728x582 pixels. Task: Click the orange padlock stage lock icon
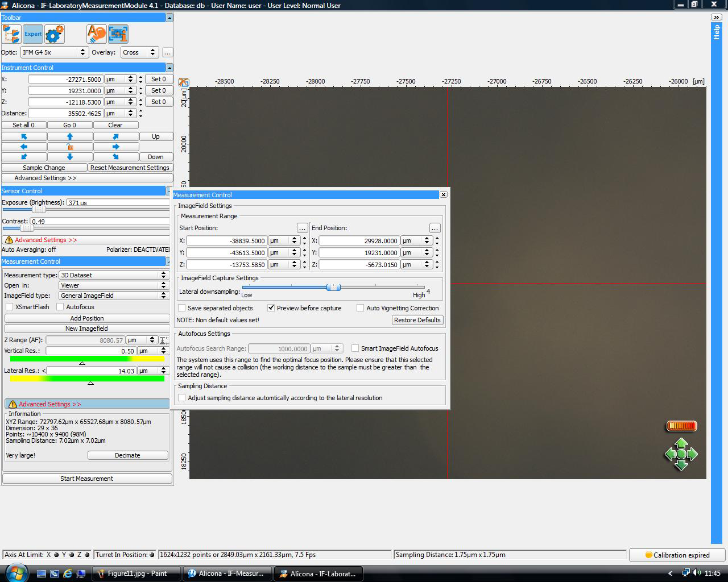(x=70, y=147)
